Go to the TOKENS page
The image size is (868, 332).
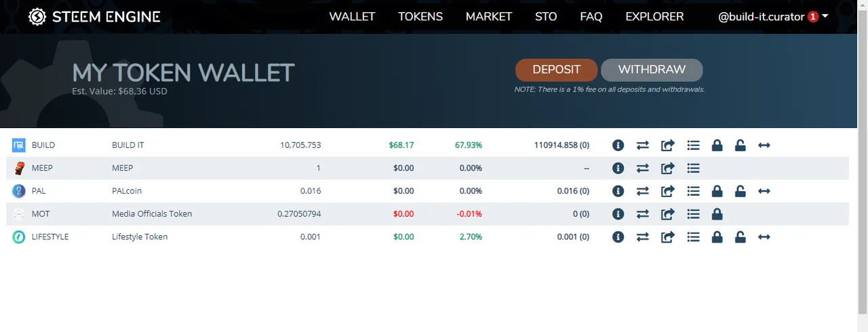tap(420, 16)
